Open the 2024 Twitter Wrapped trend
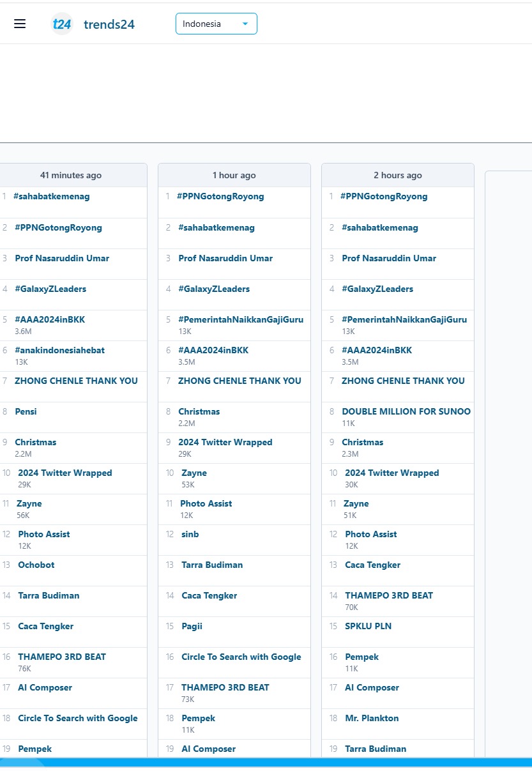This screenshot has width=532, height=771. click(65, 473)
